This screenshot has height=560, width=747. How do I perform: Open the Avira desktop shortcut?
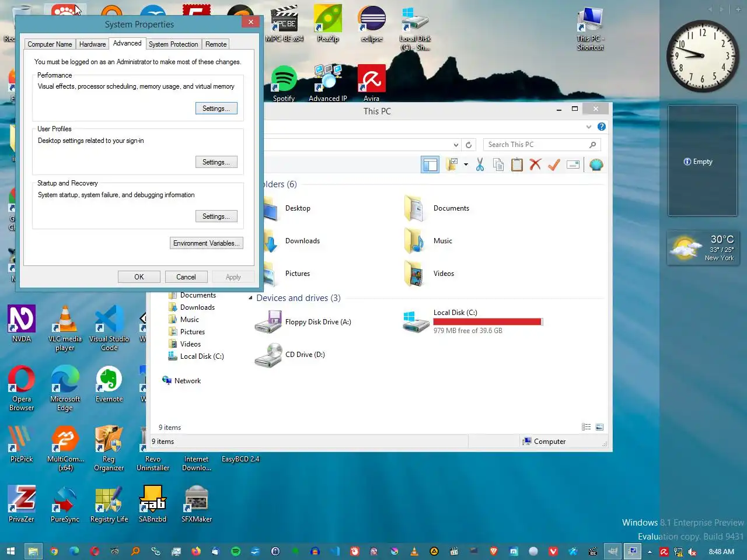372,83
